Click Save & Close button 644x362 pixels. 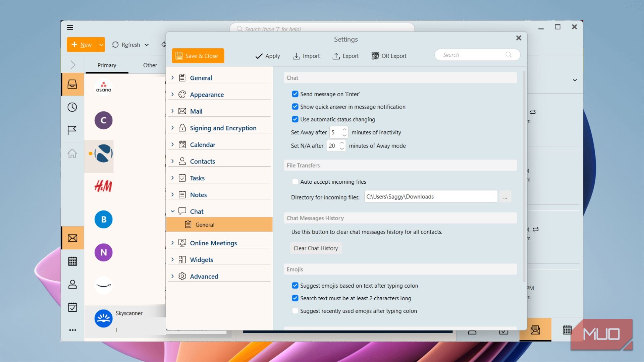coord(198,56)
